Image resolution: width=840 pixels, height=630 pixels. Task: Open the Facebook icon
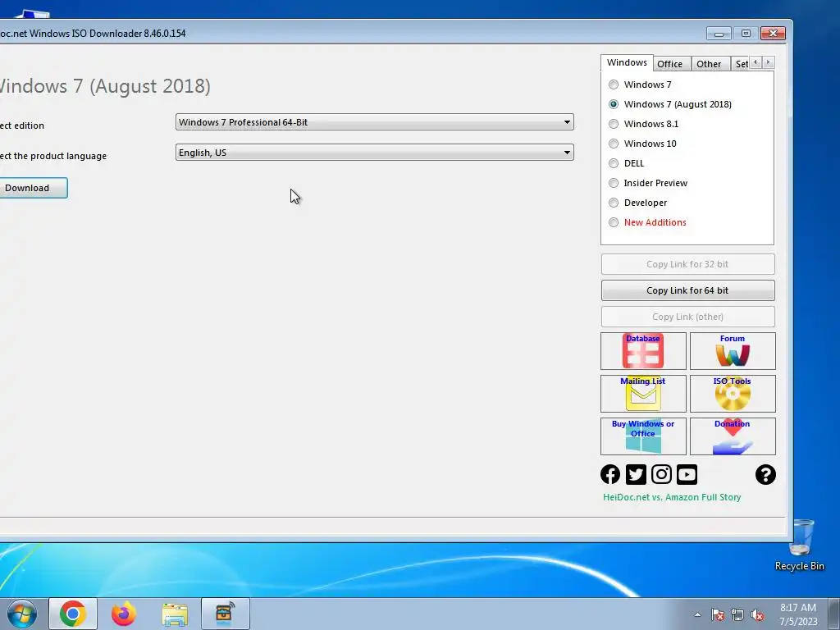tap(610, 474)
